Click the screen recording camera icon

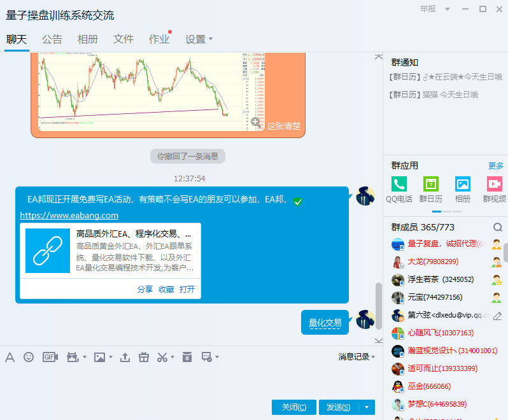(x=73, y=357)
